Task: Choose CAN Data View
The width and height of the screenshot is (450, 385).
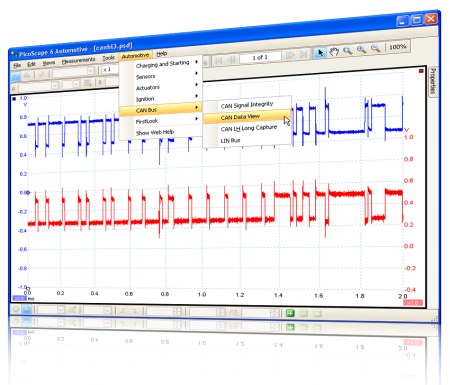Action: pyautogui.click(x=247, y=117)
